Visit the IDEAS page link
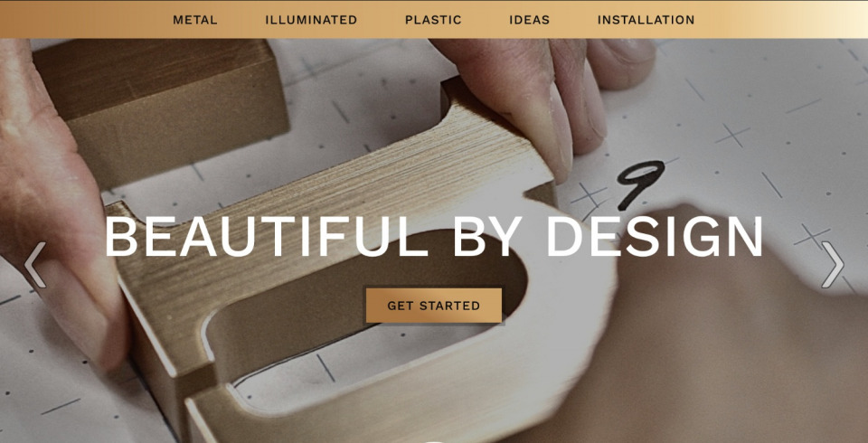The width and height of the screenshot is (868, 443). [x=529, y=20]
